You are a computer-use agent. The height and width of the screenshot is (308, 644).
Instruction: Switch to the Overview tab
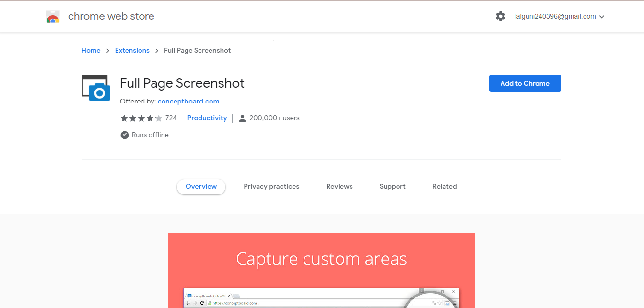click(x=201, y=187)
